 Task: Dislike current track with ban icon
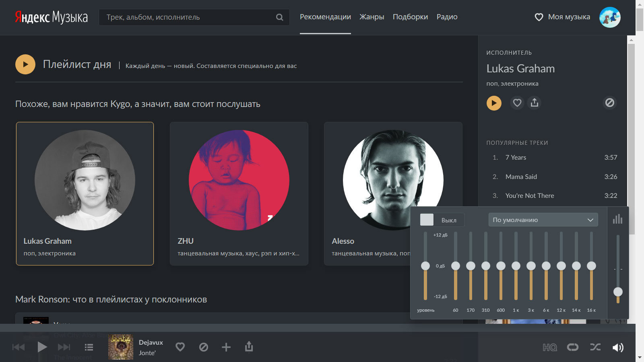204,347
